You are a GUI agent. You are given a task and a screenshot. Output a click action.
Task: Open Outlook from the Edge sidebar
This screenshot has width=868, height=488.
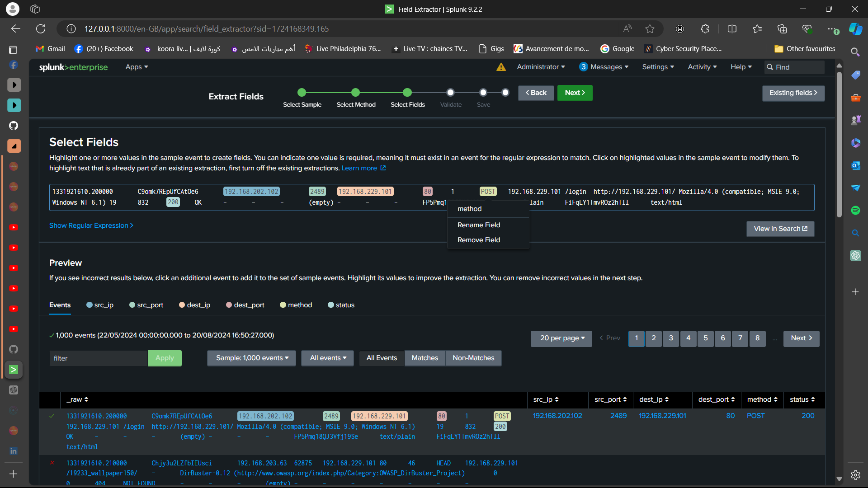(x=855, y=165)
